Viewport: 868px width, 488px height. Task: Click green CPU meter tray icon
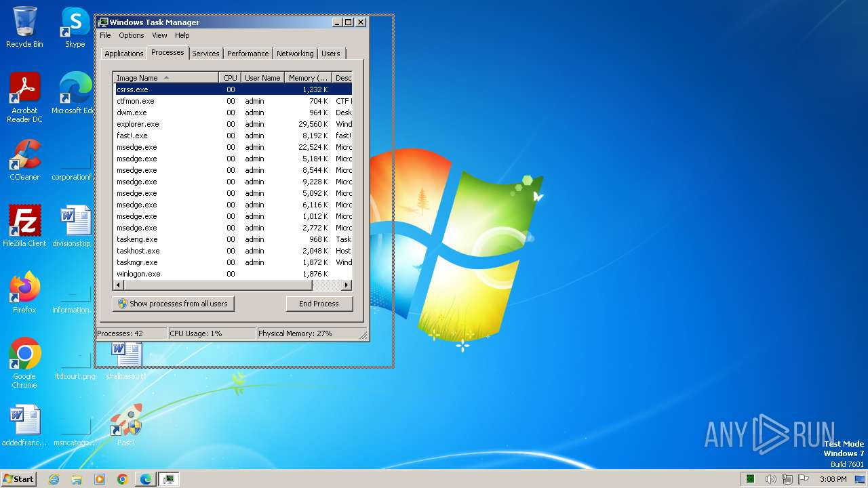(x=751, y=479)
